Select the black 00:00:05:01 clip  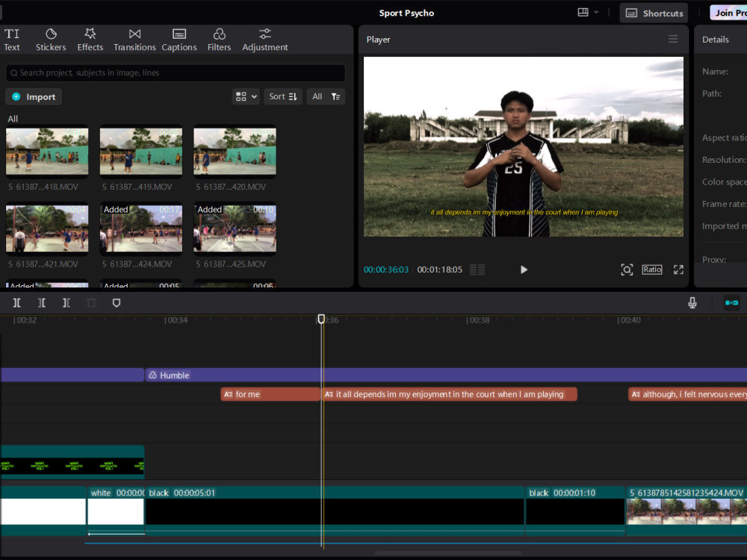(335, 511)
